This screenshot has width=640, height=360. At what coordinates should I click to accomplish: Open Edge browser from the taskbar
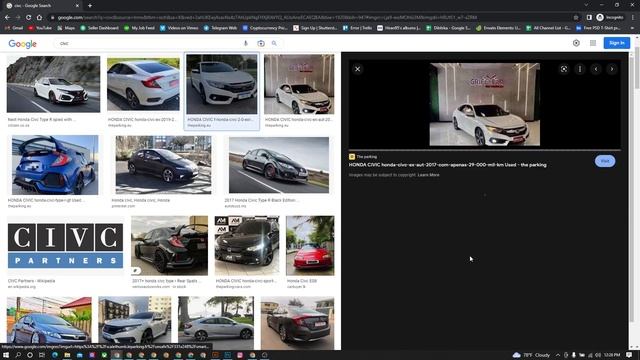coord(55,355)
